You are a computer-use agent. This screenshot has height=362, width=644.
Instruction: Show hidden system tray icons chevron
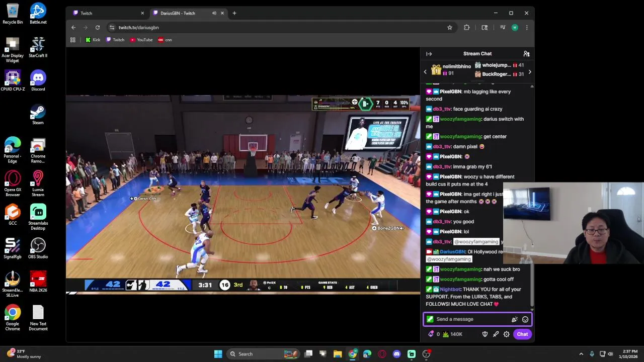coord(581,354)
